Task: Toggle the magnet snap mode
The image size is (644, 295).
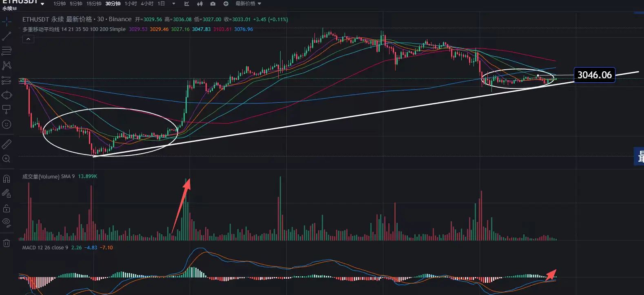Action: (7, 178)
